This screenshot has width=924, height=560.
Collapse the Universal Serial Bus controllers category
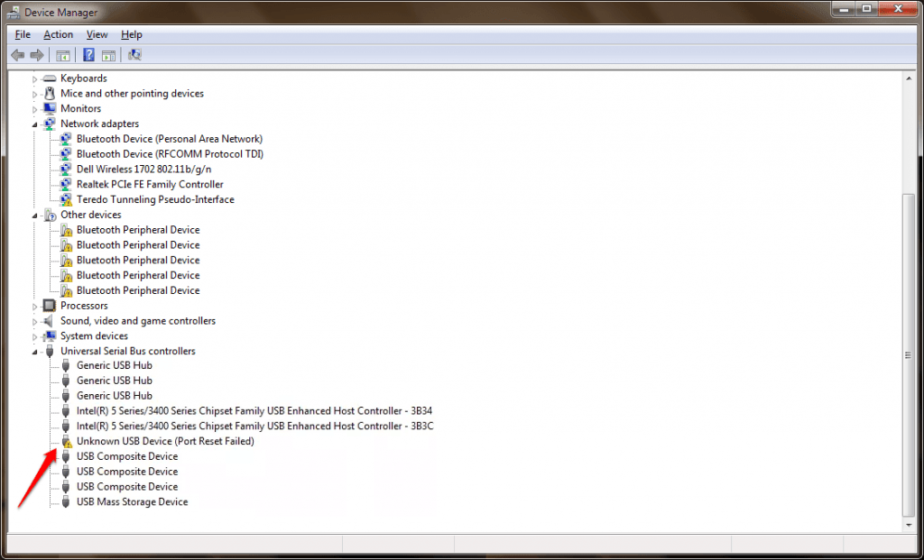[x=34, y=351]
